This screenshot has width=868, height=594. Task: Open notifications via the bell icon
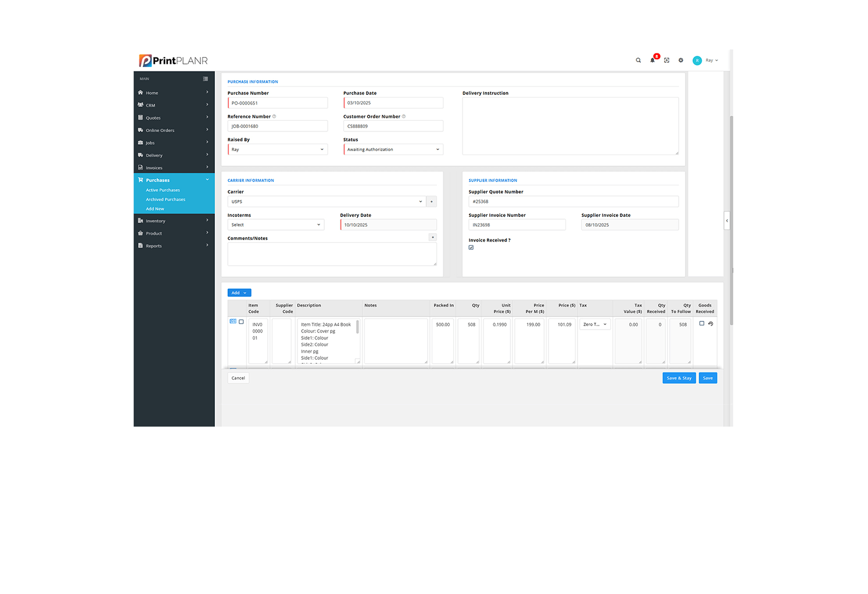click(x=652, y=60)
